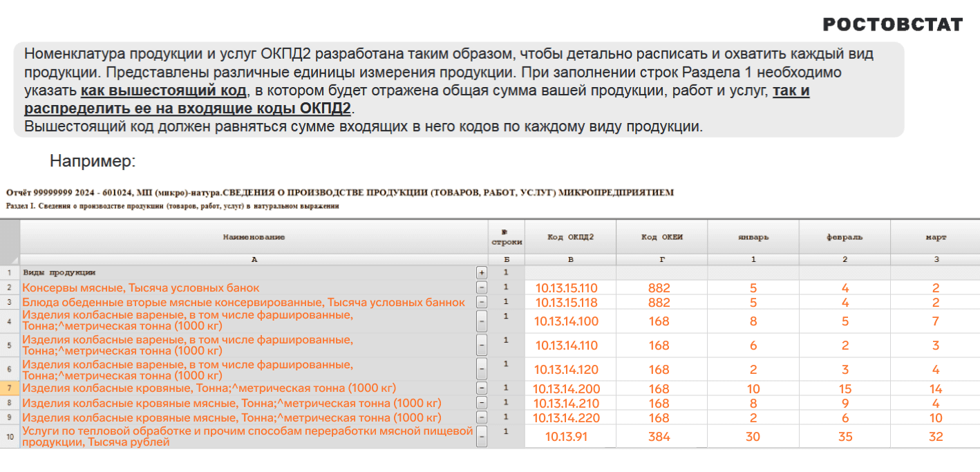This screenshot has width=980, height=472.
Task: Click the March value 32 cell
Action: point(936,436)
